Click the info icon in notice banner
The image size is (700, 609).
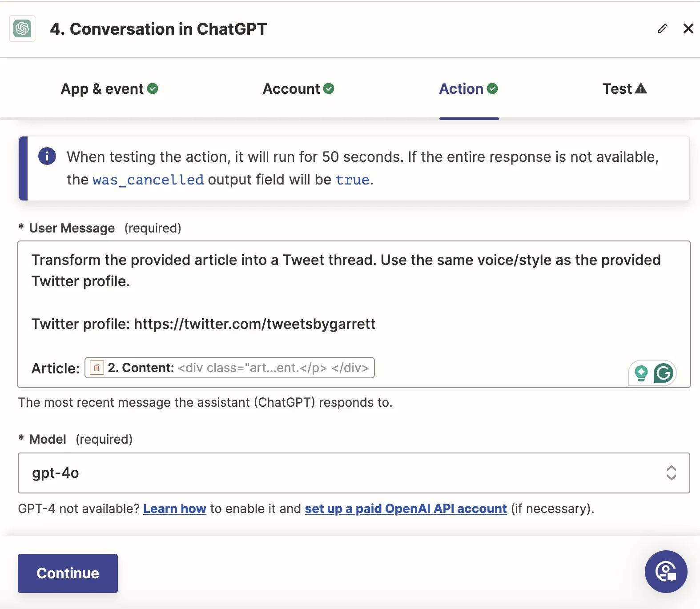[47, 156]
